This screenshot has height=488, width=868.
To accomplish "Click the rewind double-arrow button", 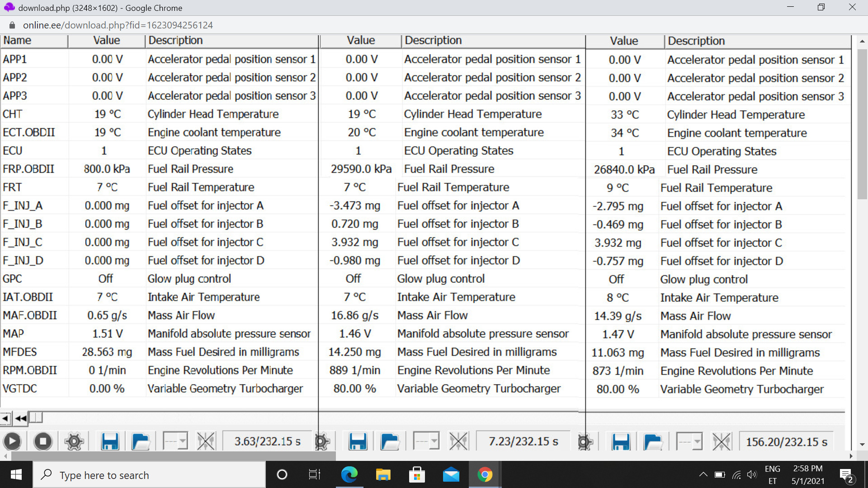I will click(21, 418).
